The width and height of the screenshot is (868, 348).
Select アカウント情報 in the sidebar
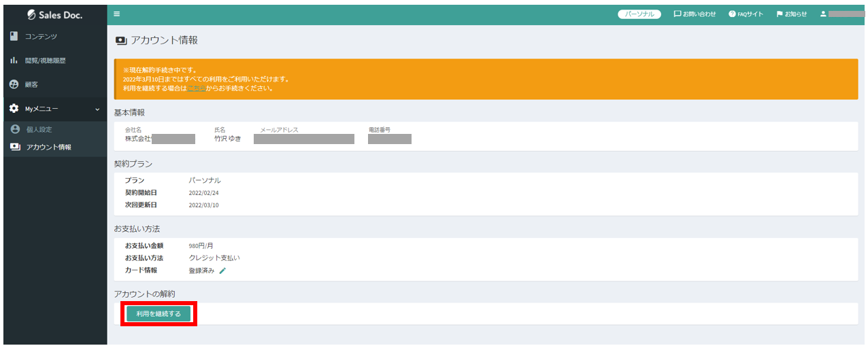(48, 147)
